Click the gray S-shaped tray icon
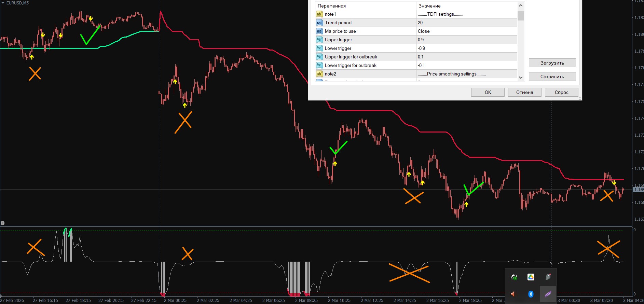Viewport: 644px width, 304px height. 548,277
